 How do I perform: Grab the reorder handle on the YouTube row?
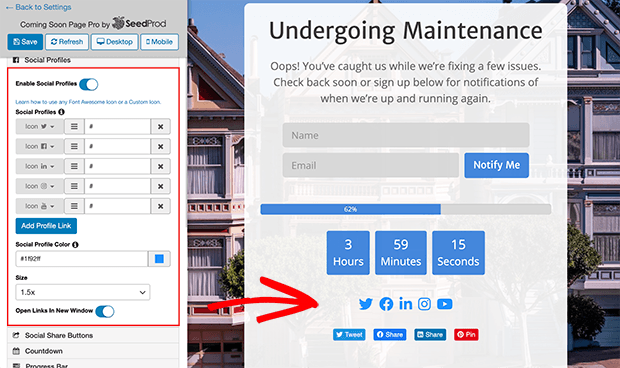(74, 206)
